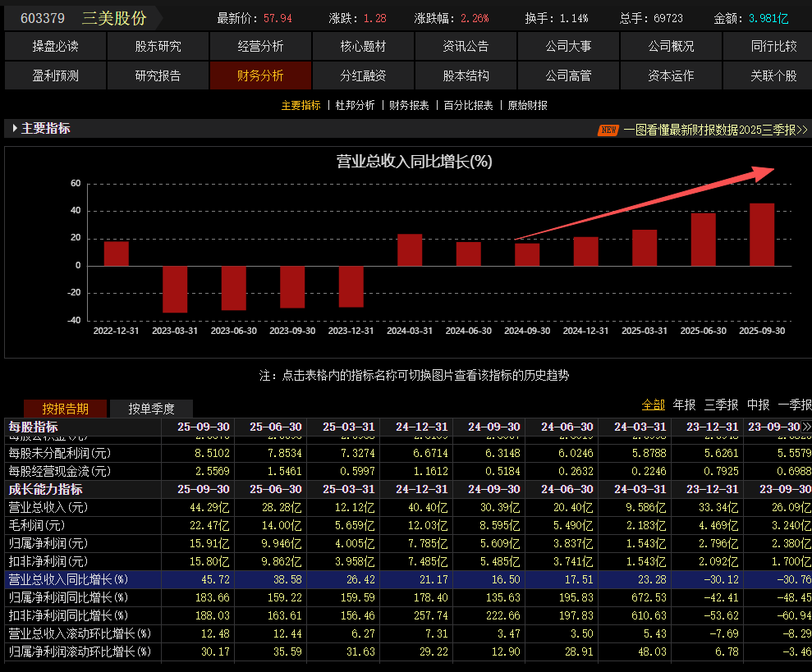Filter reports by 三季报

(x=721, y=405)
